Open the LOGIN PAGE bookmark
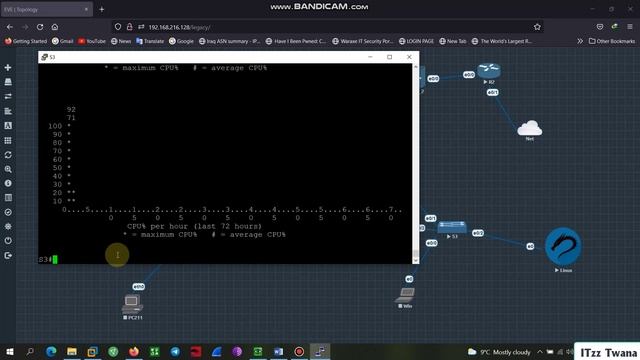The height and width of the screenshot is (360, 640). pos(416,41)
